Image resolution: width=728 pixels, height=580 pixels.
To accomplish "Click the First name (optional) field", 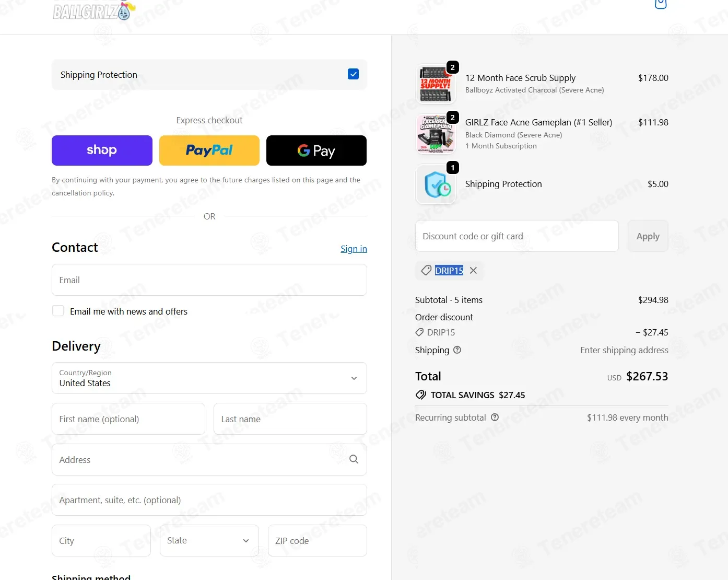I will [x=128, y=419].
